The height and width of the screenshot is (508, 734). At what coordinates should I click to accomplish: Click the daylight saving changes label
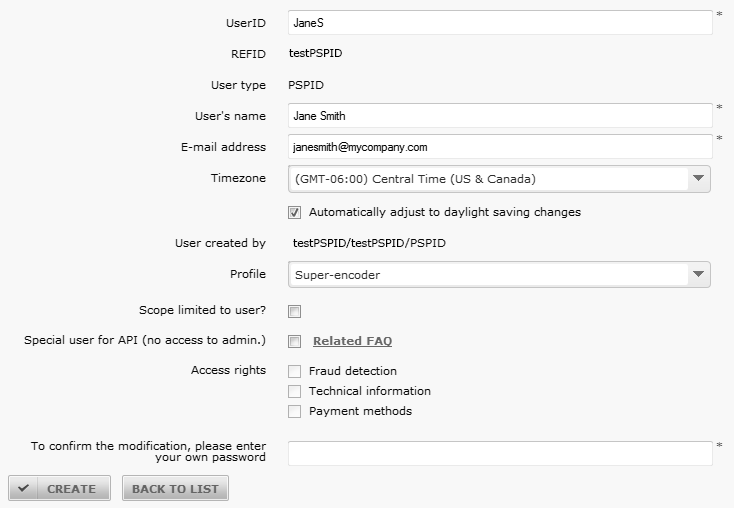click(x=445, y=212)
